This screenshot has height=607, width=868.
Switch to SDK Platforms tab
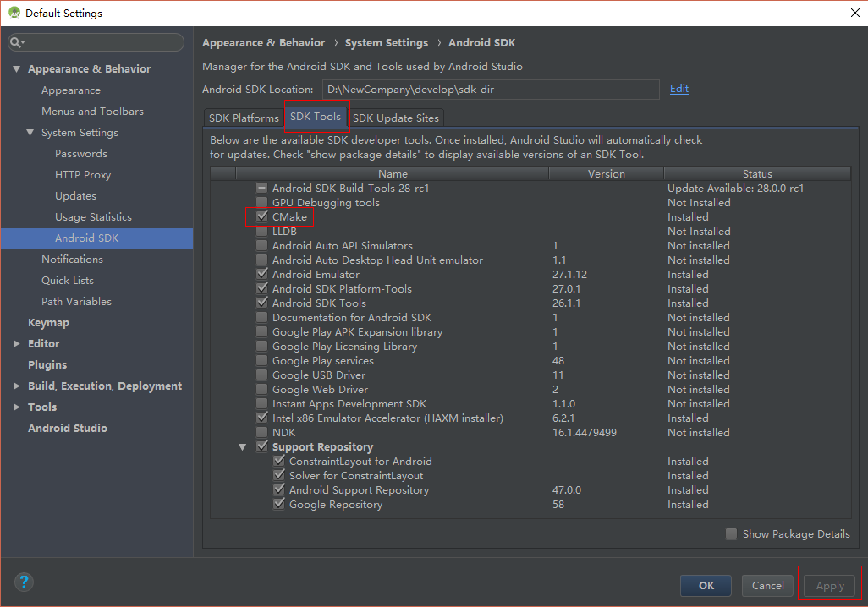coord(244,118)
